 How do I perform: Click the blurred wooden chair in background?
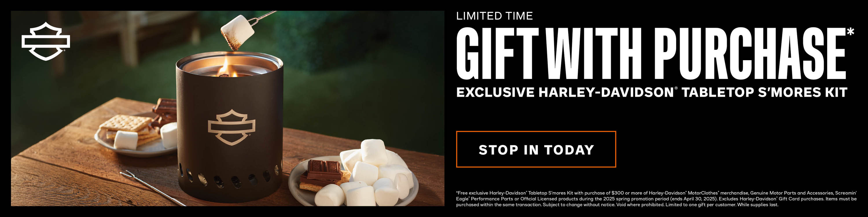click(125, 34)
